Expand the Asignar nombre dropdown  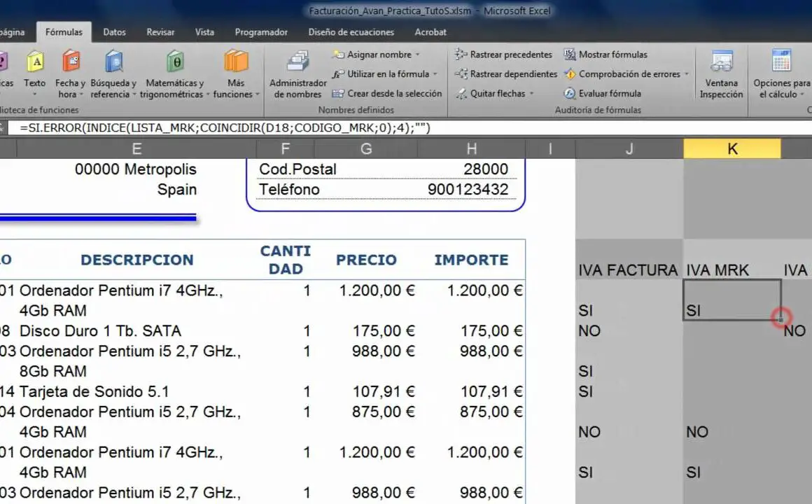(418, 55)
